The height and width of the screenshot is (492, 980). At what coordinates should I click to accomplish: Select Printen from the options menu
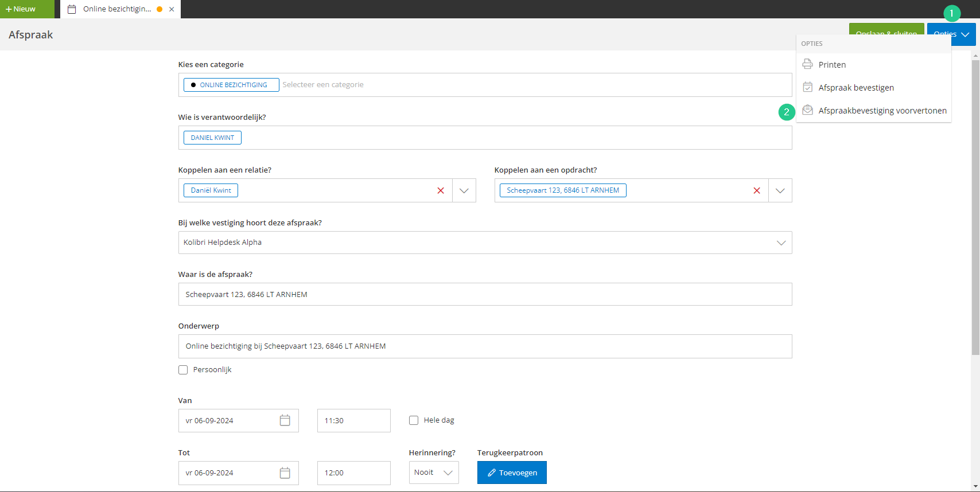[x=874, y=65]
